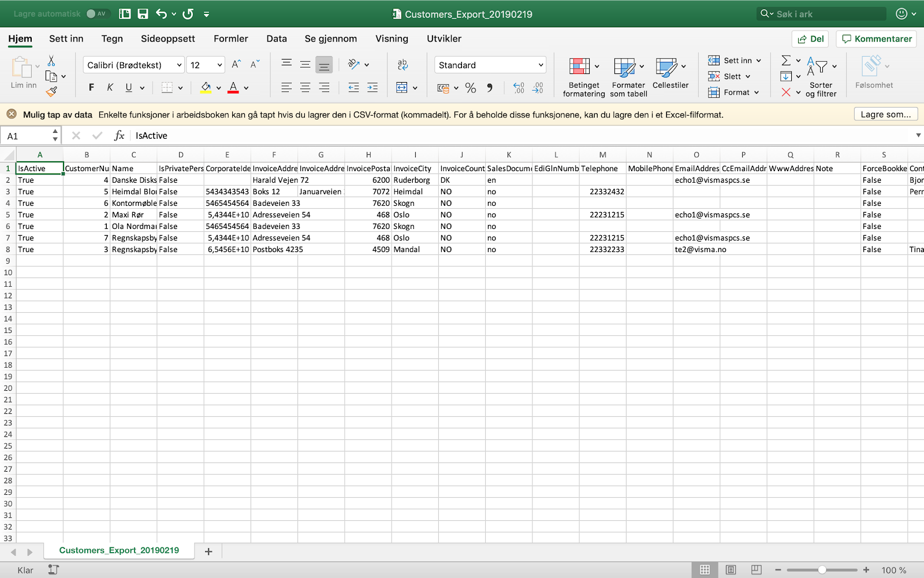The image size is (924, 578).
Task: Open Cellestiler gallery
Action: pos(670,73)
